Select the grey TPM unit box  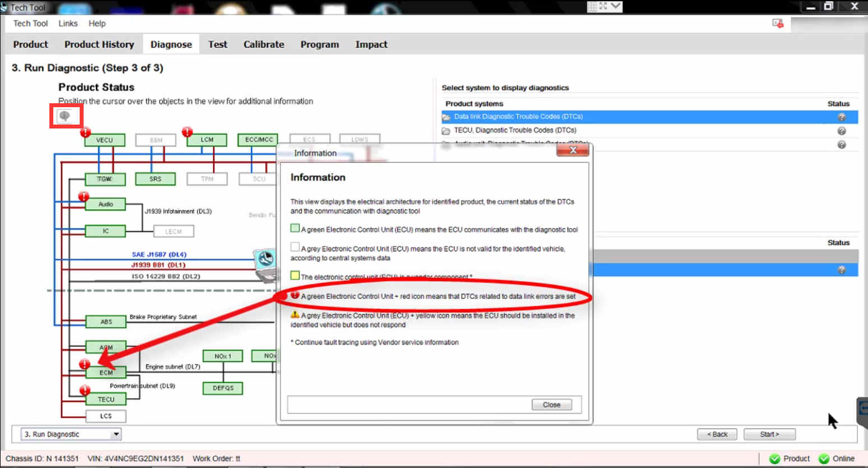(207, 179)
